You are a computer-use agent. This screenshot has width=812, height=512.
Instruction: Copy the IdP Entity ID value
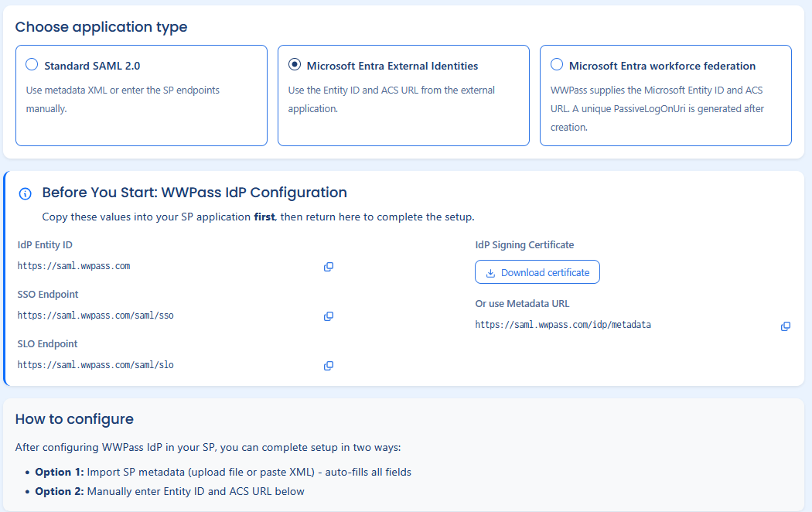click(x=329, y=267)
